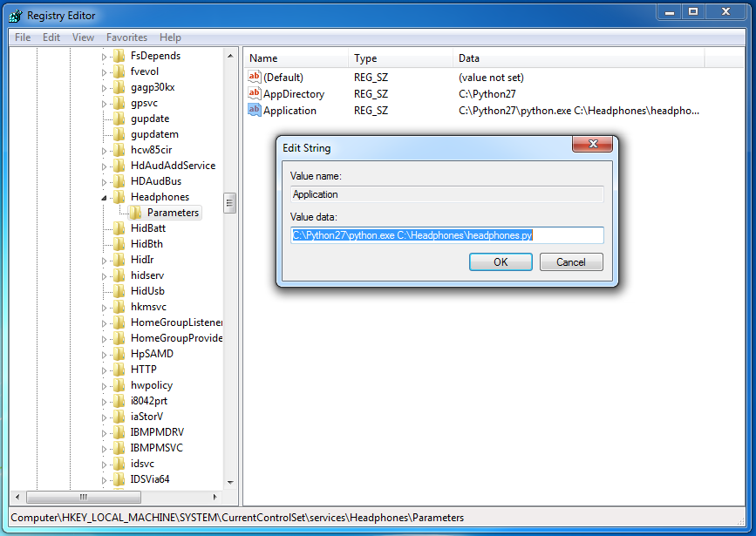Click the Parameters open folder icon
This screenshot has height=536, width=756.
point(135,213)
